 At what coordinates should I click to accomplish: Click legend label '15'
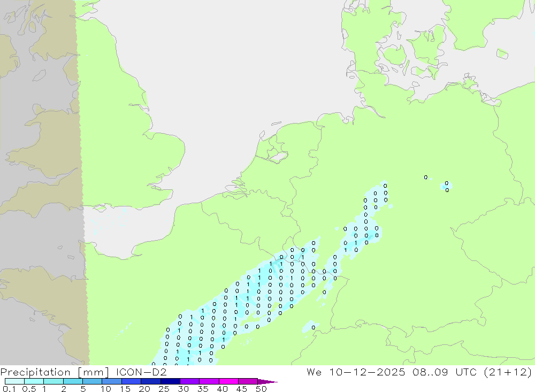(125, 389)
